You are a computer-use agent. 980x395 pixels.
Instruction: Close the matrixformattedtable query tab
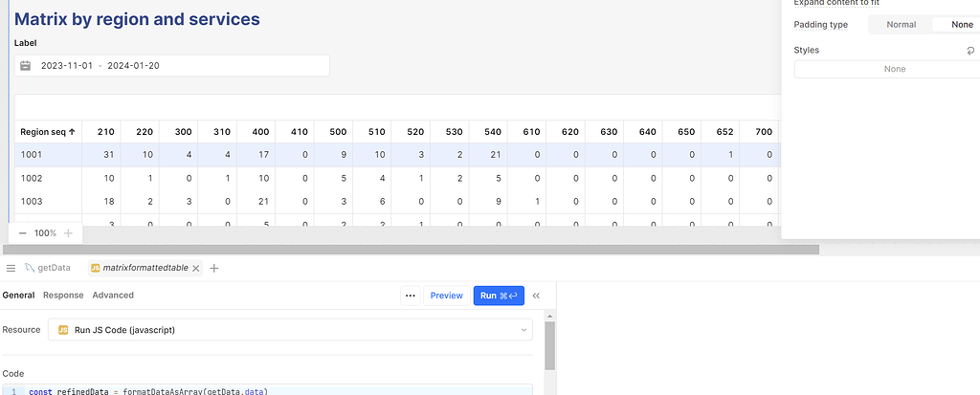click(x=196, y=269)
